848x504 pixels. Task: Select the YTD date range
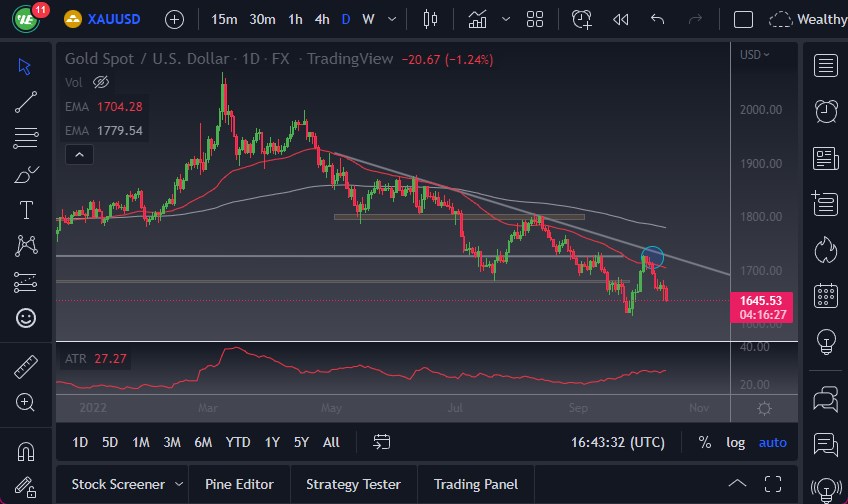pos(238,442)
